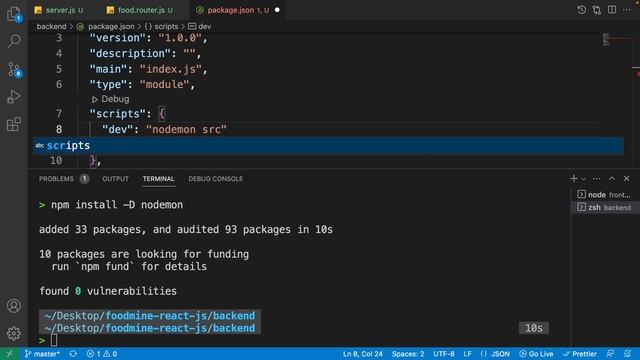
Task: Change the encoding via UTF-8
Action: pyautogui.click(x=444, y=353)
